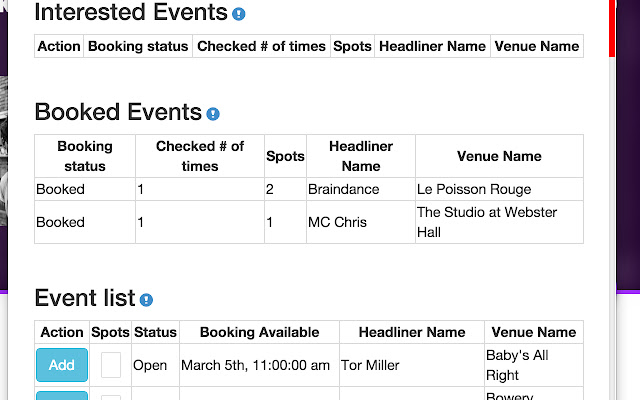The image size is (640, 400).
Task: Select the Braindance booked event row
Action: [x=309, y=189]
